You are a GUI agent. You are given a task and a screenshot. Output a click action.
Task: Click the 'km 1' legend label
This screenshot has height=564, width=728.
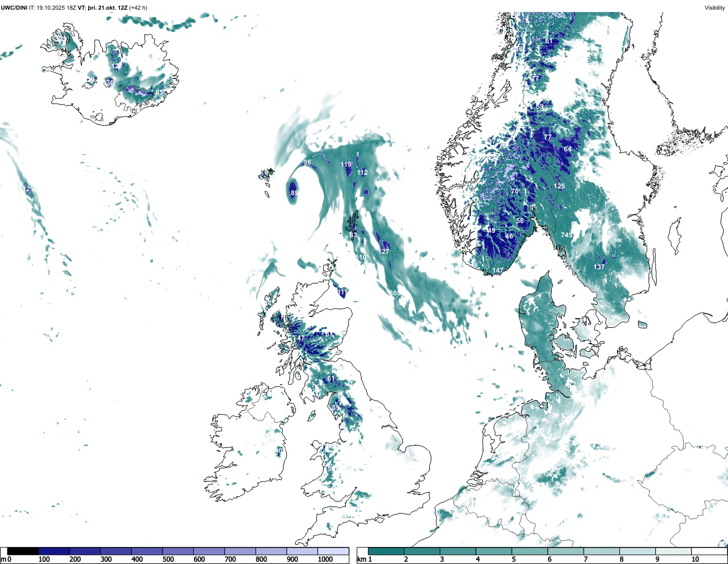pos(365,559)
